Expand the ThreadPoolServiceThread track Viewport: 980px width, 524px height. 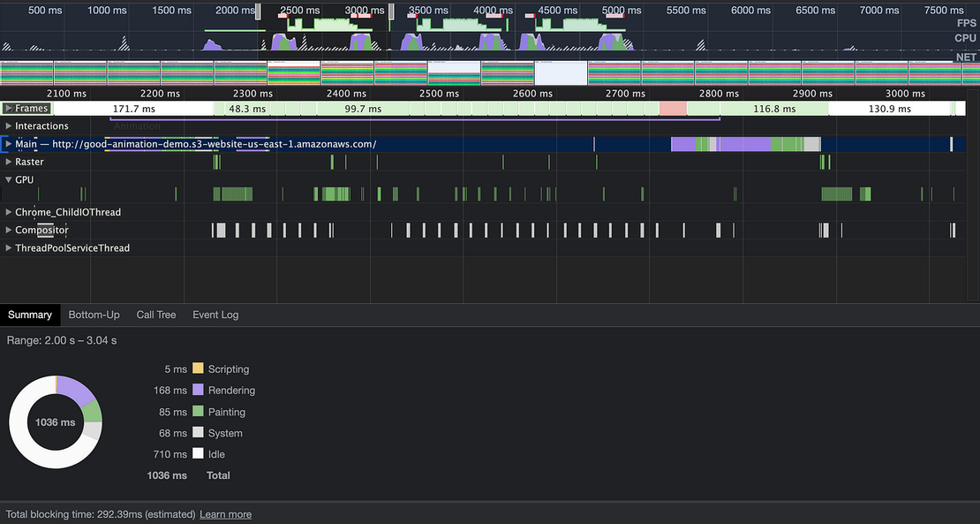click(x=9, y=248)
